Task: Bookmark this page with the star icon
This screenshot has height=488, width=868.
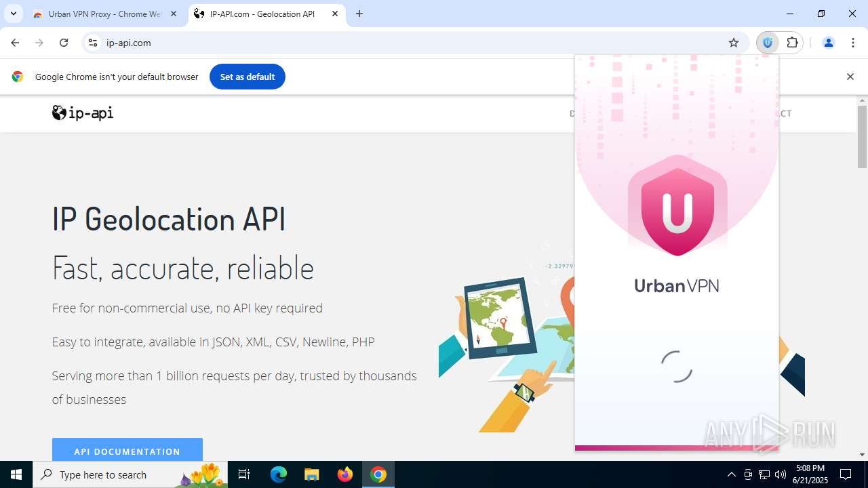Action: point(734,43)
